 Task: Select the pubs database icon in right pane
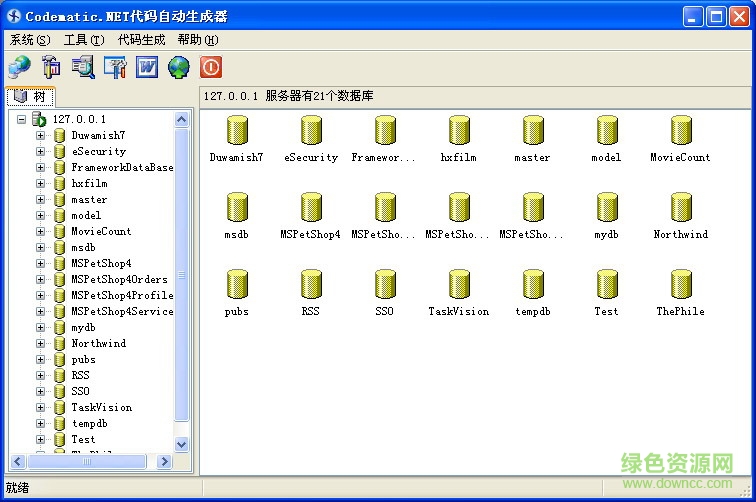(x=237, y=284)
